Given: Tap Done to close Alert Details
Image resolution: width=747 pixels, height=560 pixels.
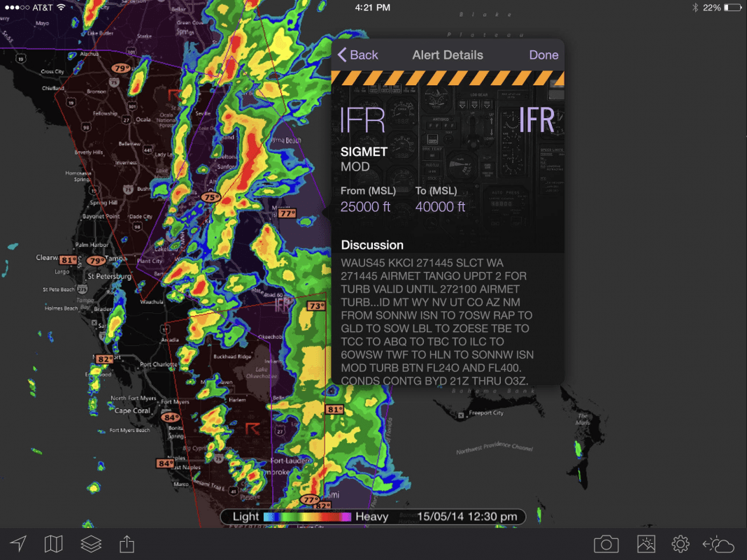Looking at the screenshot, I should pos(543,55).
